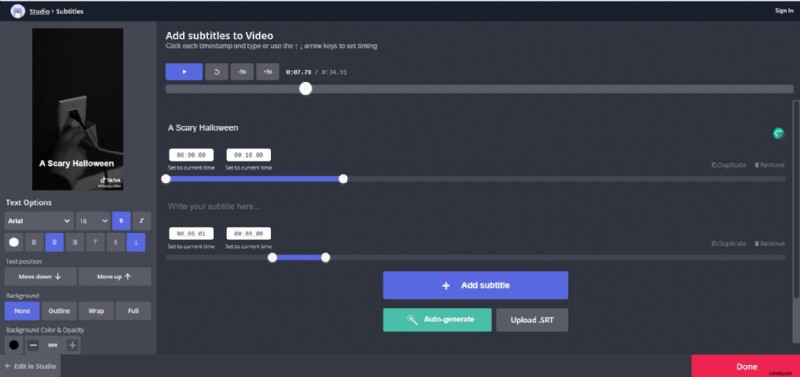Click the 'Write your subtitle here...' field

tap(214, 207)
